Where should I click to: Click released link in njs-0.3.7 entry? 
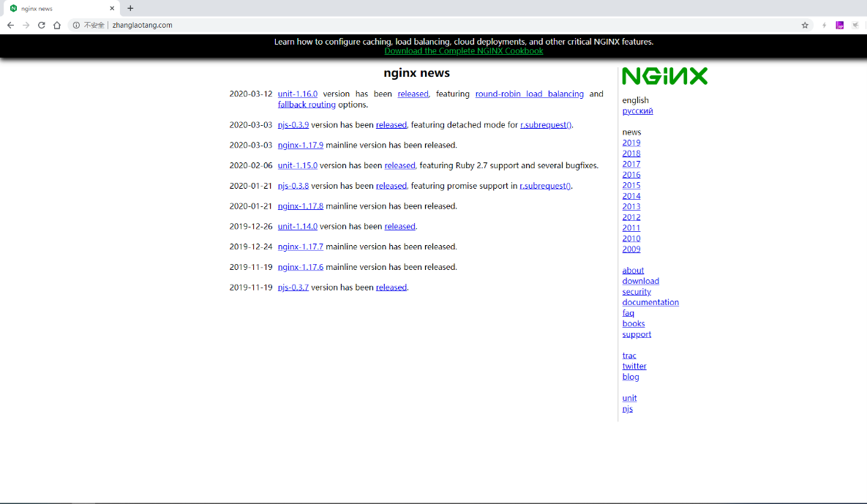(x=391, y=287)
